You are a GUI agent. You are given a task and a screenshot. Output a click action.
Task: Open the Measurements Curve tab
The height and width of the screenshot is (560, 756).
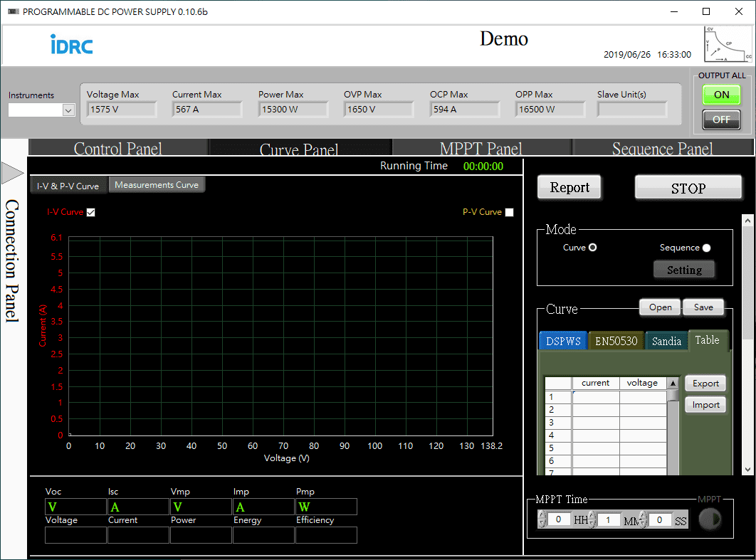(157, 185)
